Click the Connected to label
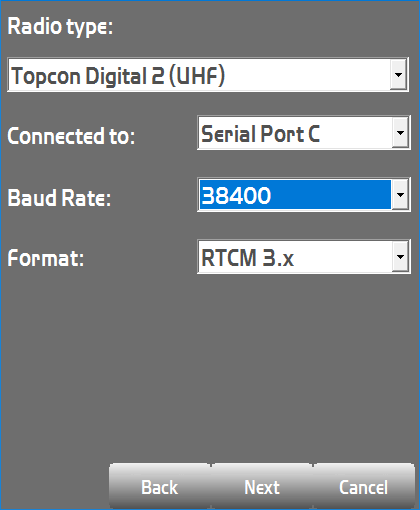Viewport: 420px width, 510px height. (x=71, y=136)
